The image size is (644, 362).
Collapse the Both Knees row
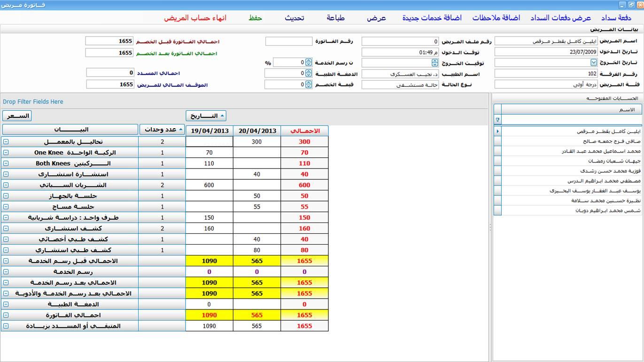pyautogui.click(x=6, y=163)
